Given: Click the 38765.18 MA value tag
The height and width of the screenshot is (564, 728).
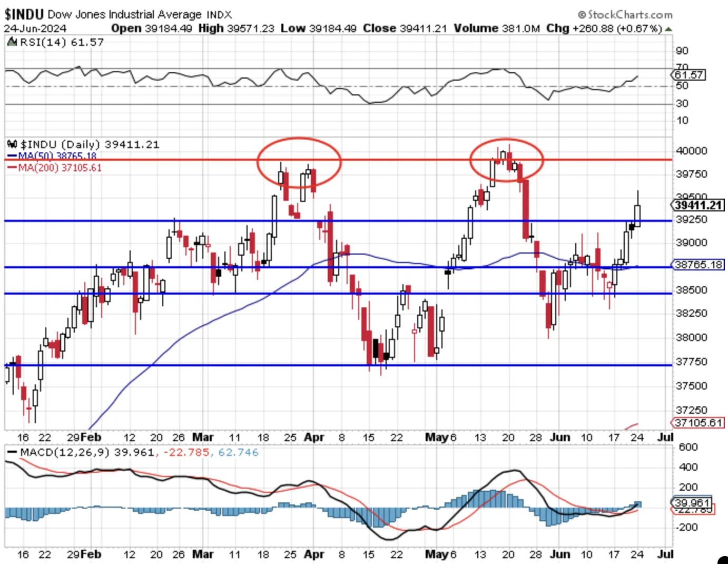Looking at the screenshot, I should [x=698, y=265].
